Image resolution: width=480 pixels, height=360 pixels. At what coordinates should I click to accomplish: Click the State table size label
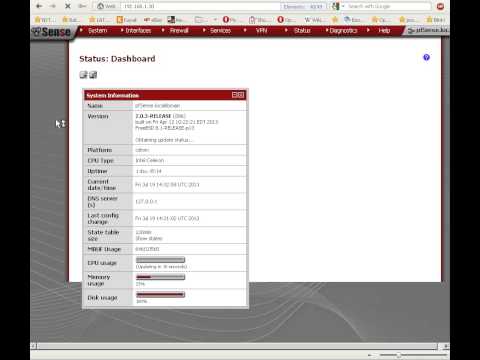(x=103, y=235)
